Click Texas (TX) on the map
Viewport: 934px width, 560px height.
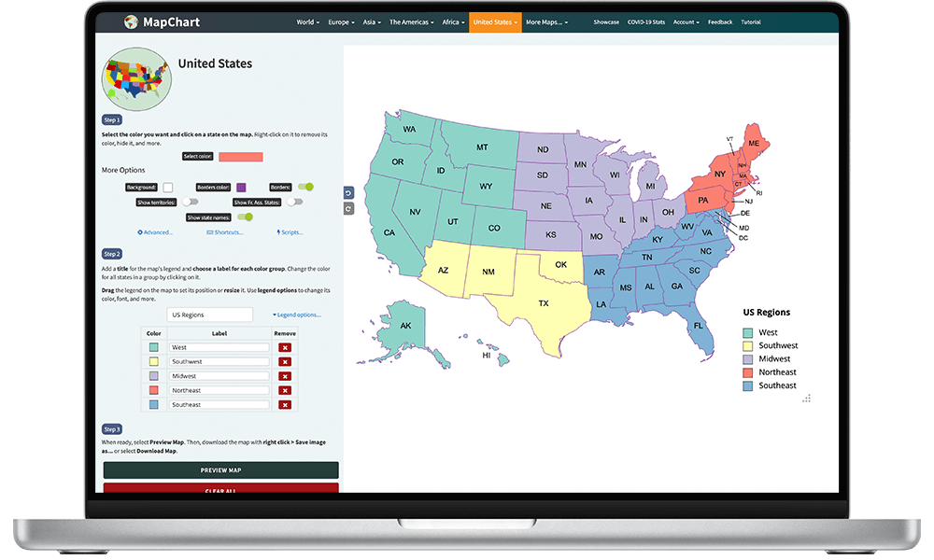tap(544, 303)
